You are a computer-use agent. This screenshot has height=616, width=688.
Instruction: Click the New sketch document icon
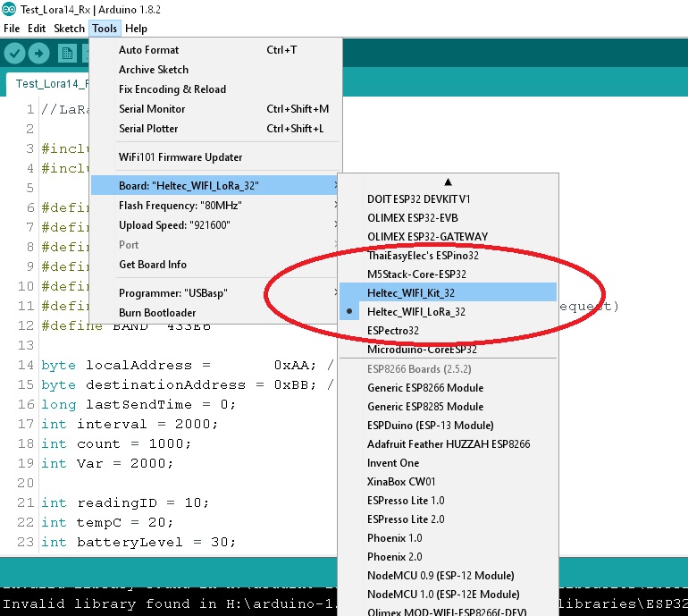[x=67, y=54]
